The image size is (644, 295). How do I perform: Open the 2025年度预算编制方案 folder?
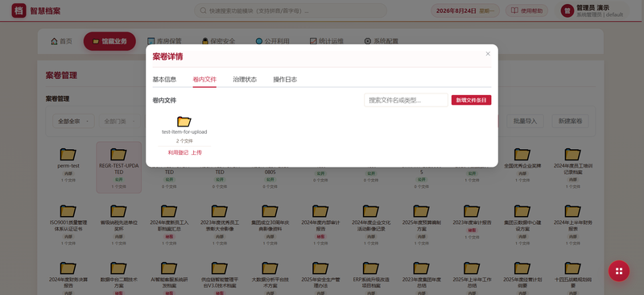pyautogui.click(x=421, y=211)
